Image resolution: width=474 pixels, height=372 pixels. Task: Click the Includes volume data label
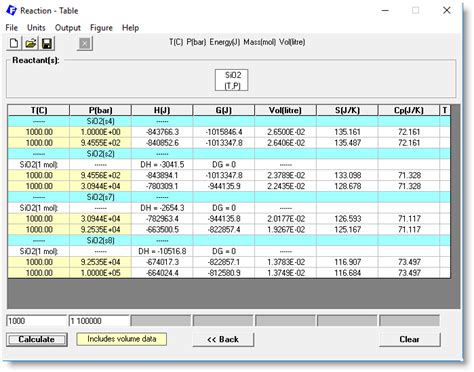[122, 339]
